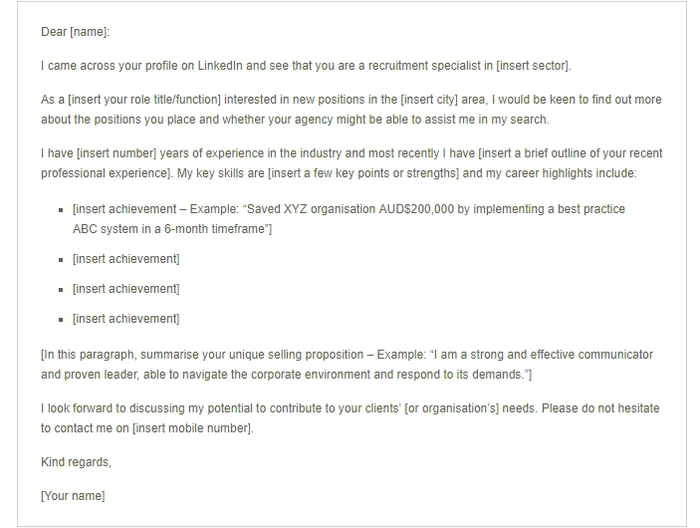Click the '[Your name]' signature placeholder
700x528 pixels.
click(73, 496)
